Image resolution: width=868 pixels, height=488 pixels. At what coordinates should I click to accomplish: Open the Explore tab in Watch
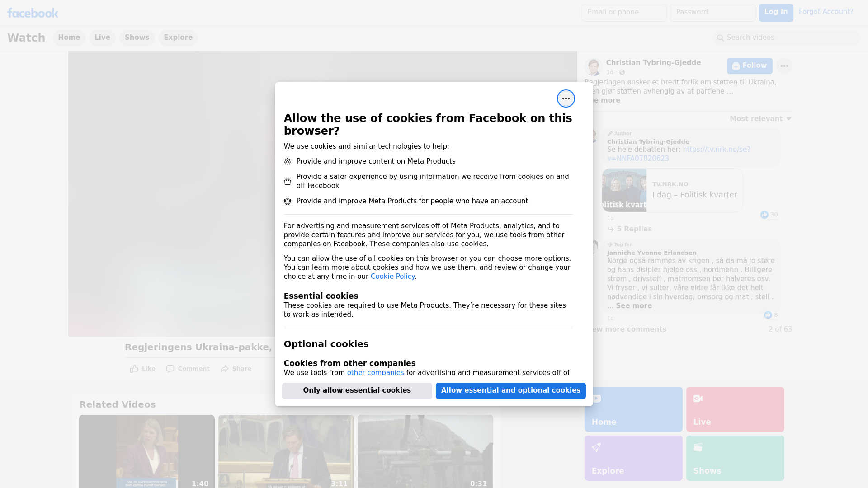(178, 38)
